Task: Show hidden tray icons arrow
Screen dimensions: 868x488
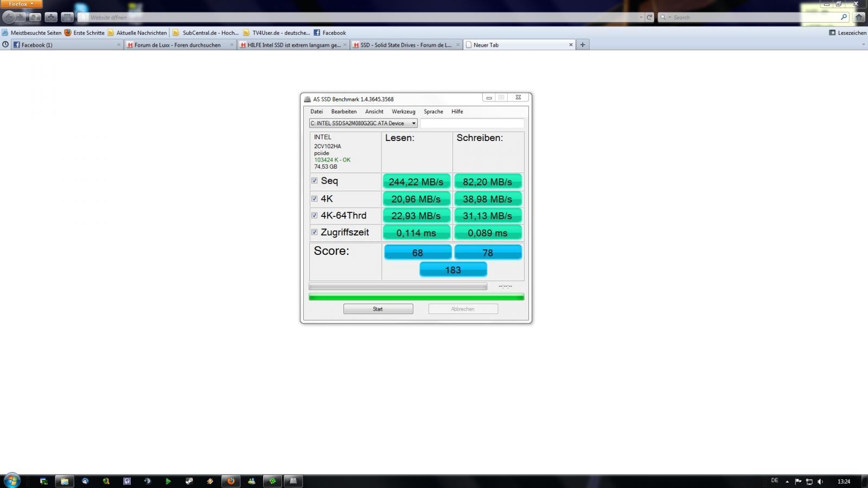Action: 787,481
